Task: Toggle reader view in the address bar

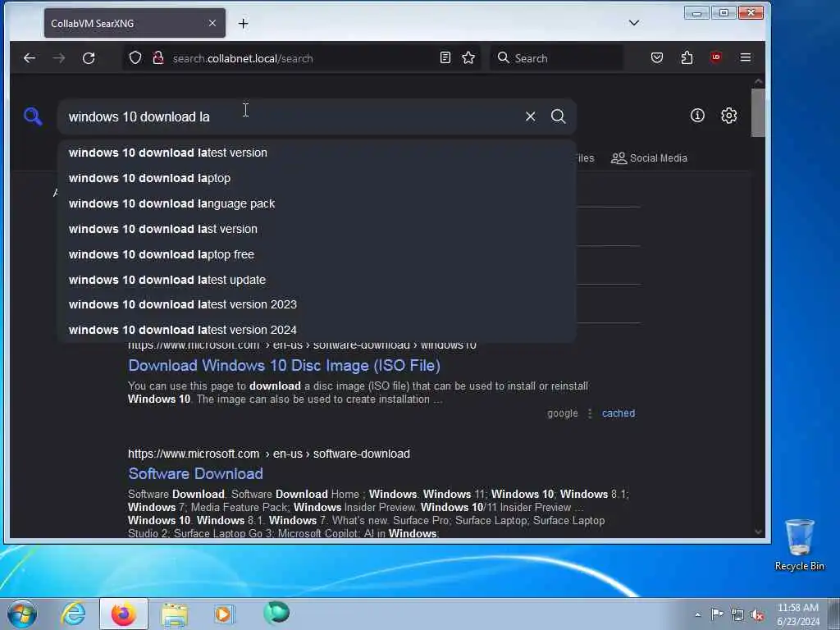Action: point(445,58)
